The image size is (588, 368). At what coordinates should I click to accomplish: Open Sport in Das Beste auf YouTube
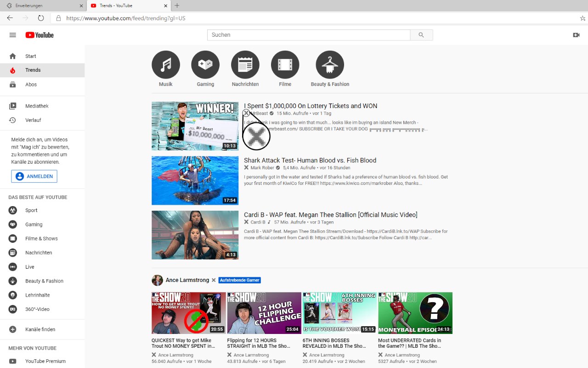(x=42, y=210)
